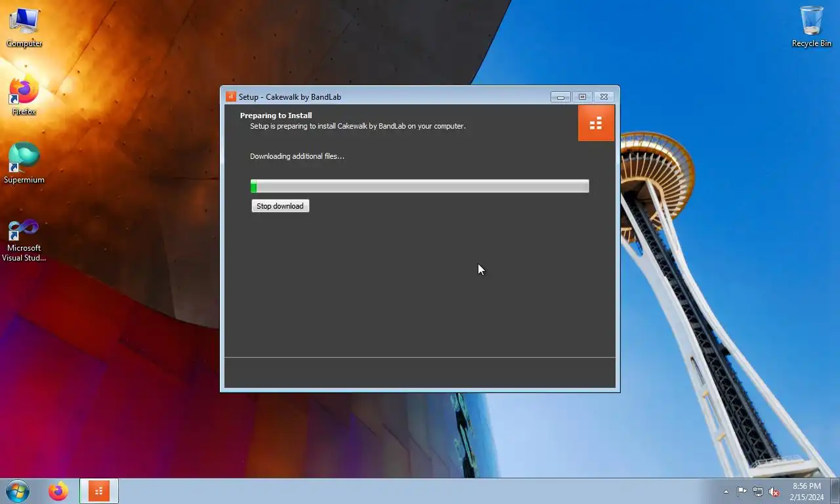The height and width of the screenshot is (504, 840).
Task: Stop the download with the Stop download button
Action: (280, 206)
